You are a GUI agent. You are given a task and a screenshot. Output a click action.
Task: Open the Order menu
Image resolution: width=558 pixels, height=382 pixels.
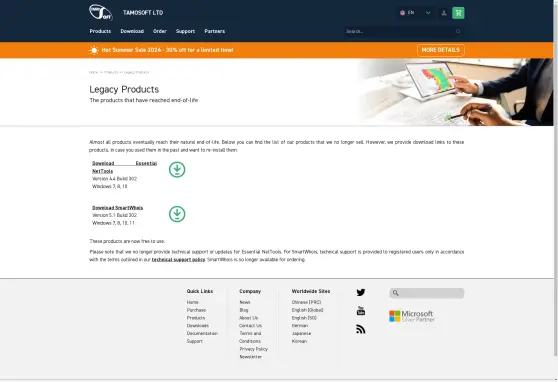coord(160,31)
